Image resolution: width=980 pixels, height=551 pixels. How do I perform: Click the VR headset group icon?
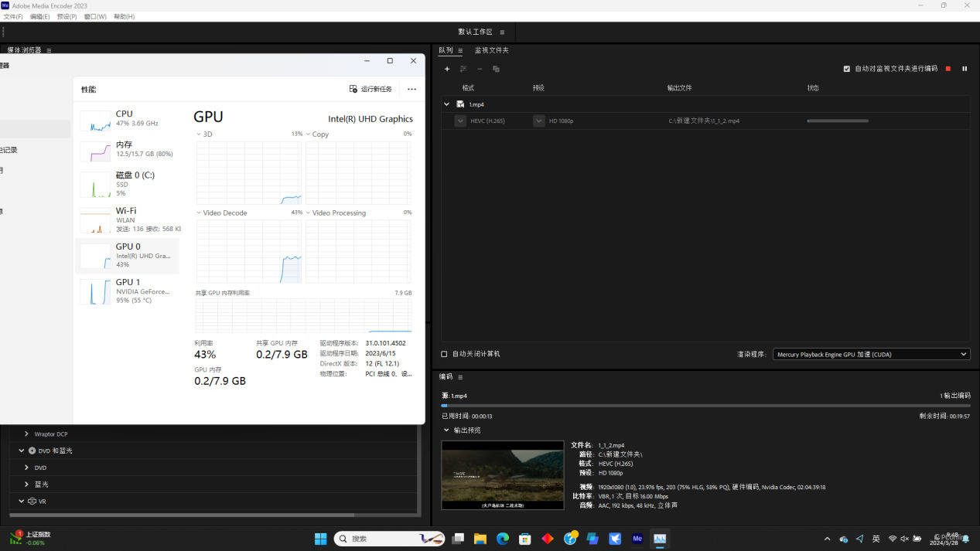(x=32, y=502)
